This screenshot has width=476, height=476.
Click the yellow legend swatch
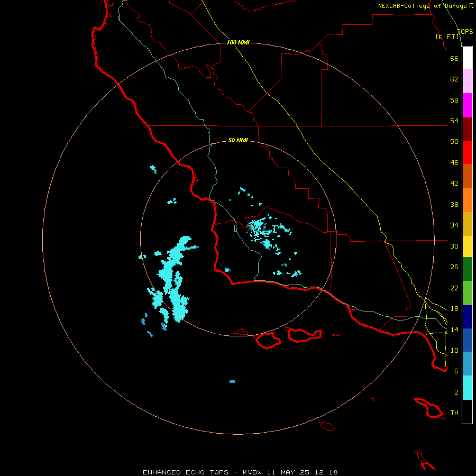(x=467, y=246)
